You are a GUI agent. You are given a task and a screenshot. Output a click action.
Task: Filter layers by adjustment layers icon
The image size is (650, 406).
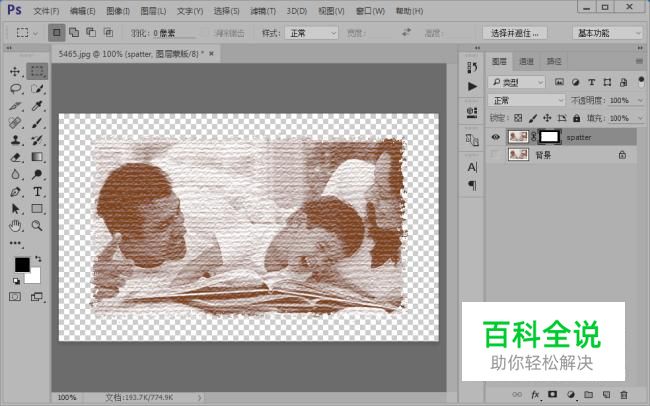(575, 82)
